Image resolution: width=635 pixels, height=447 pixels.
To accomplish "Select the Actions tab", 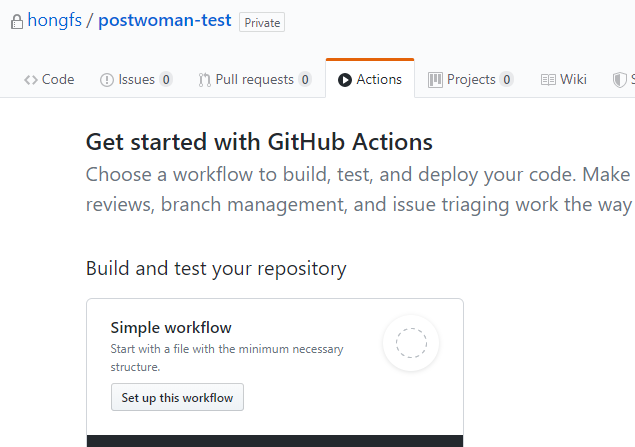I will 370,79.
